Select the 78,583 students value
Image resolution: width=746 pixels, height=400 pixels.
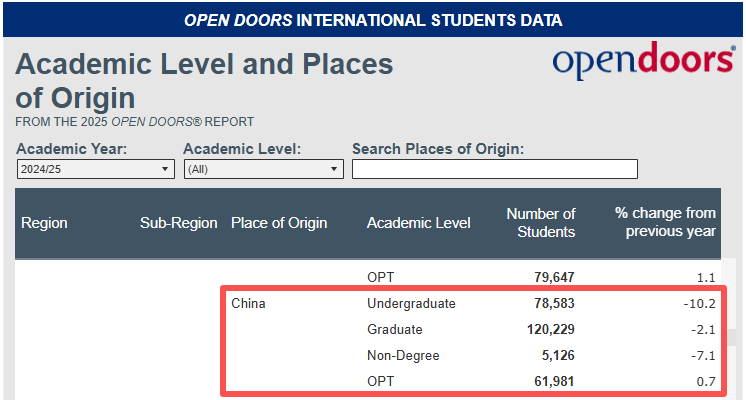[552, 303]
